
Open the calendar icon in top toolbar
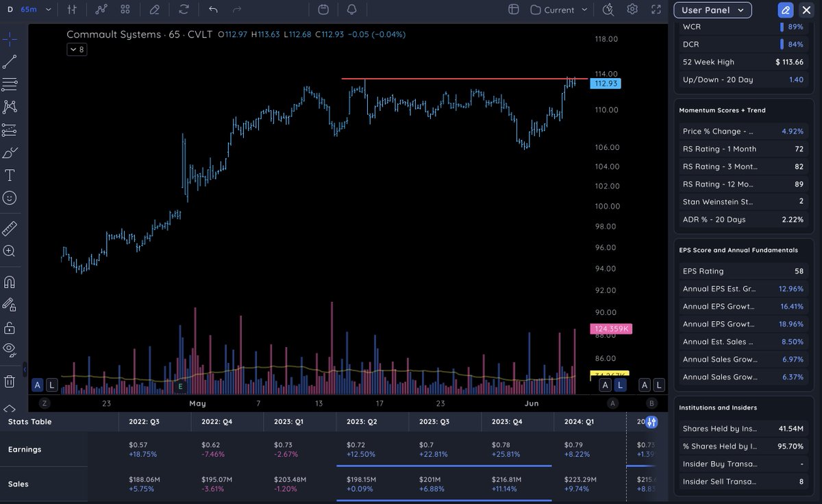(x=323, y=10)
